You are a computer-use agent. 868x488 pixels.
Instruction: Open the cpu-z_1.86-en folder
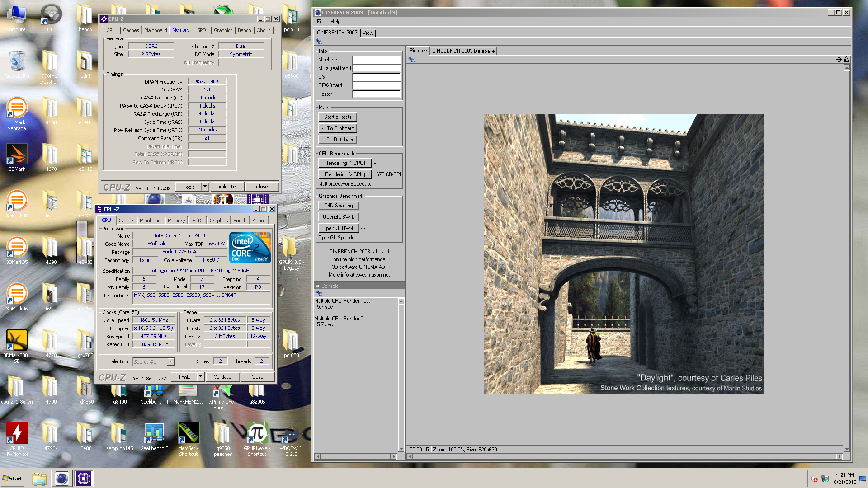[17, 390]
